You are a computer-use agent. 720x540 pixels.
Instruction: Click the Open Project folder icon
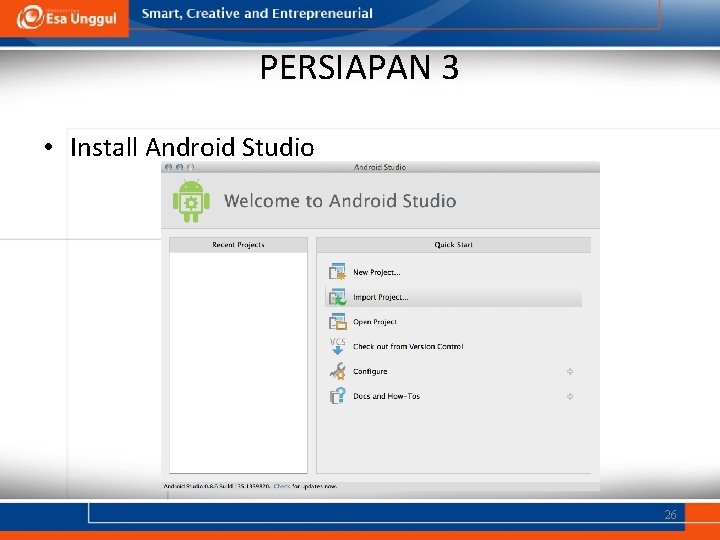337,322
